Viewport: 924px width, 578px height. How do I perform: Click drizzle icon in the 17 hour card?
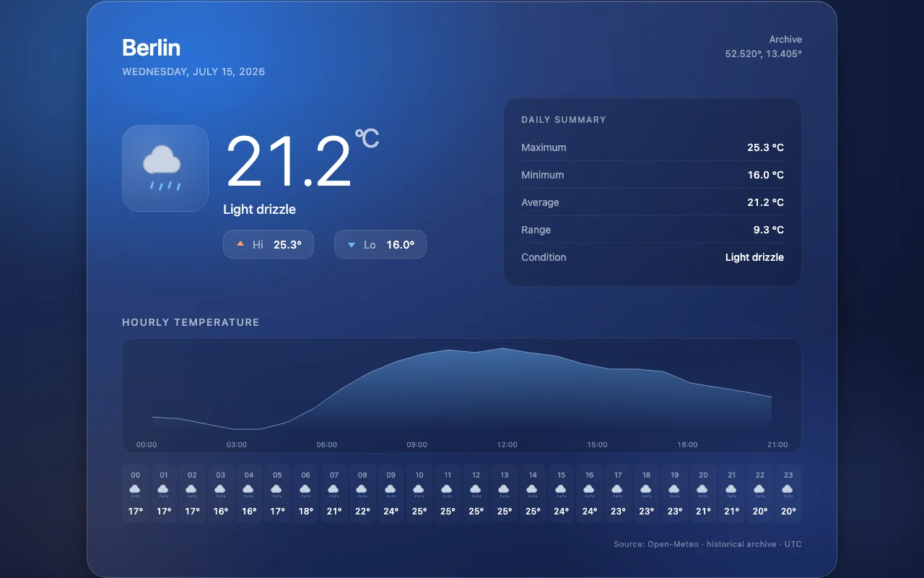click(618, 491)
